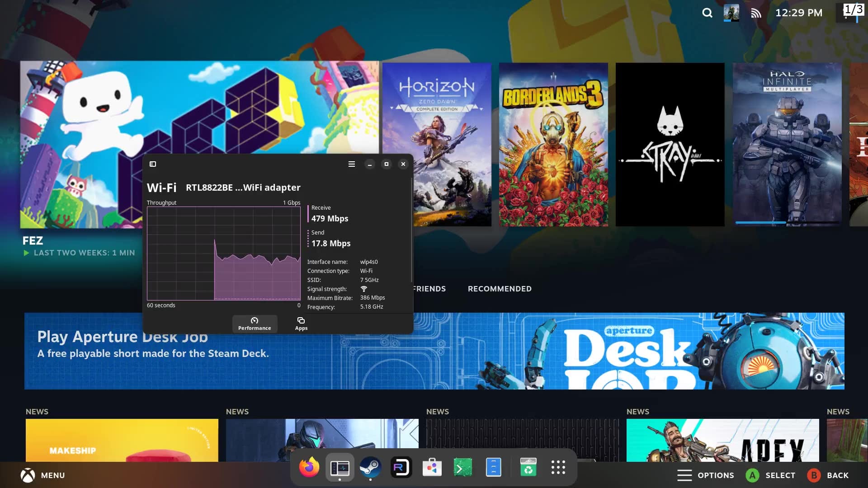Select the Stray game cover

670,145
